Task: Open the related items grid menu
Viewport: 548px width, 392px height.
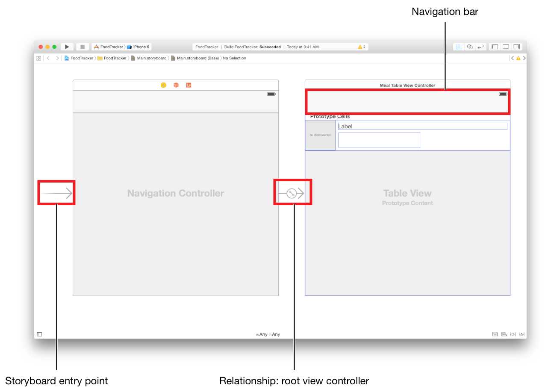Action: pyautogui.click(x=38, y=58)
